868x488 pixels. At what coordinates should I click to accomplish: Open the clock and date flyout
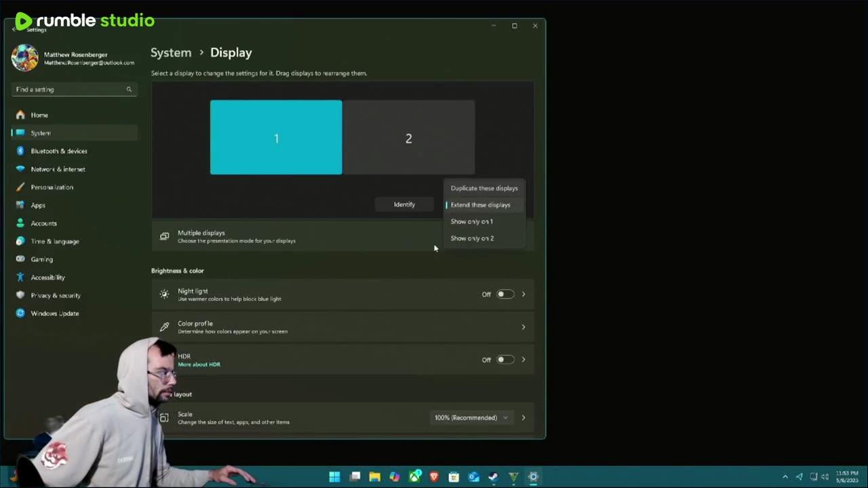click(846, 476)
